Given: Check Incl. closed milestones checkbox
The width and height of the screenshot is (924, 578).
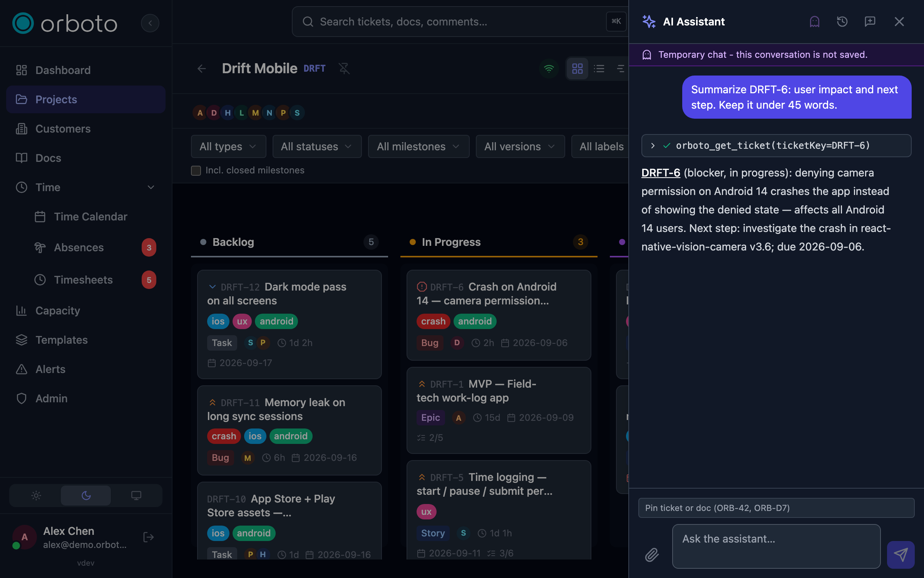Looking at the screenshot, I should pos(196,170).
